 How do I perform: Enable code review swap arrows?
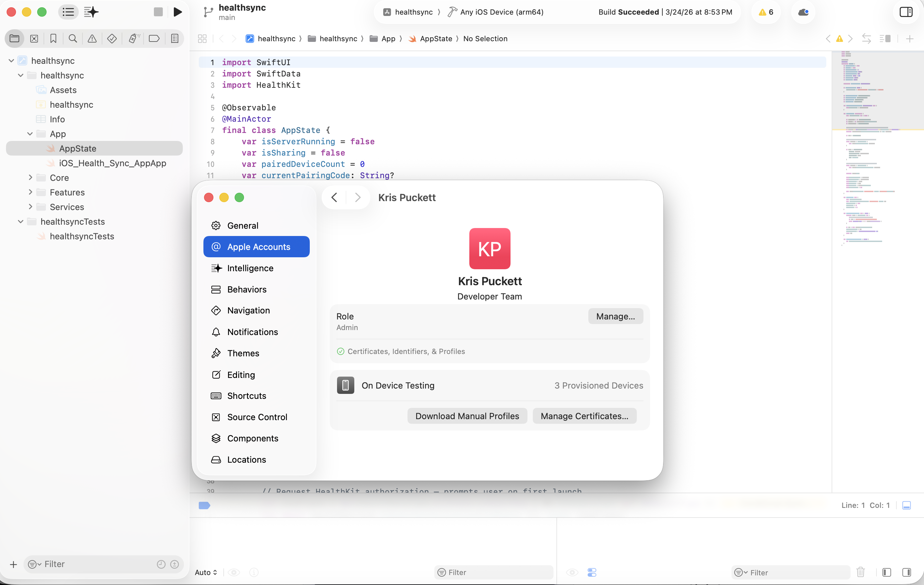[866, 38]
